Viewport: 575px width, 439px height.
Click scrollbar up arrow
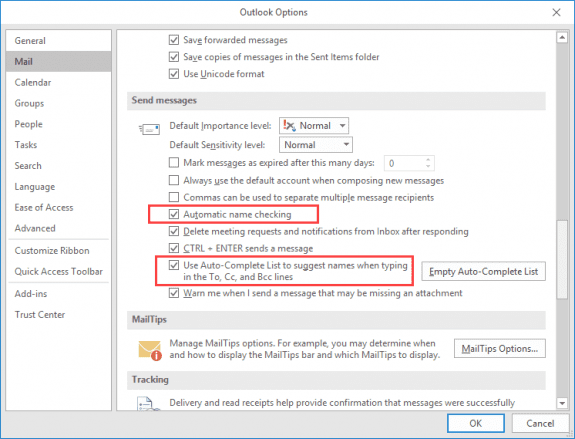562,37
